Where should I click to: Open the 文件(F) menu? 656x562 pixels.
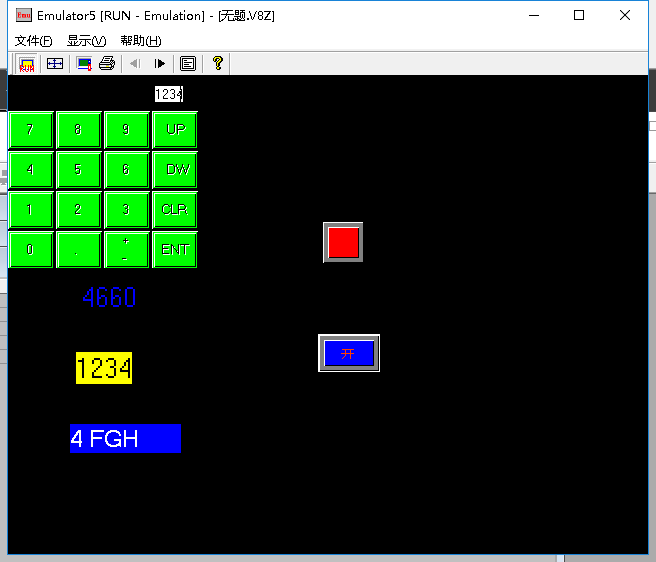[x=33, y=41]
